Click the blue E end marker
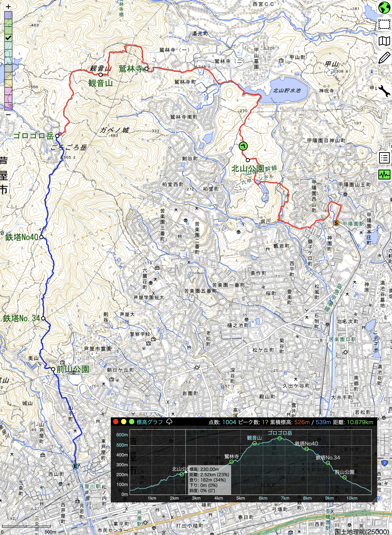The width and height of the screenshot is (392, 535). 75,467
